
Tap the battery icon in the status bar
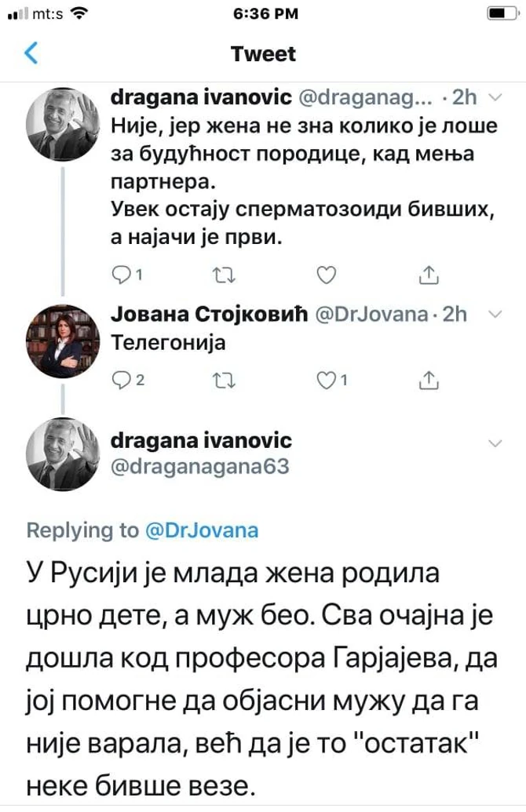point(502,13)
